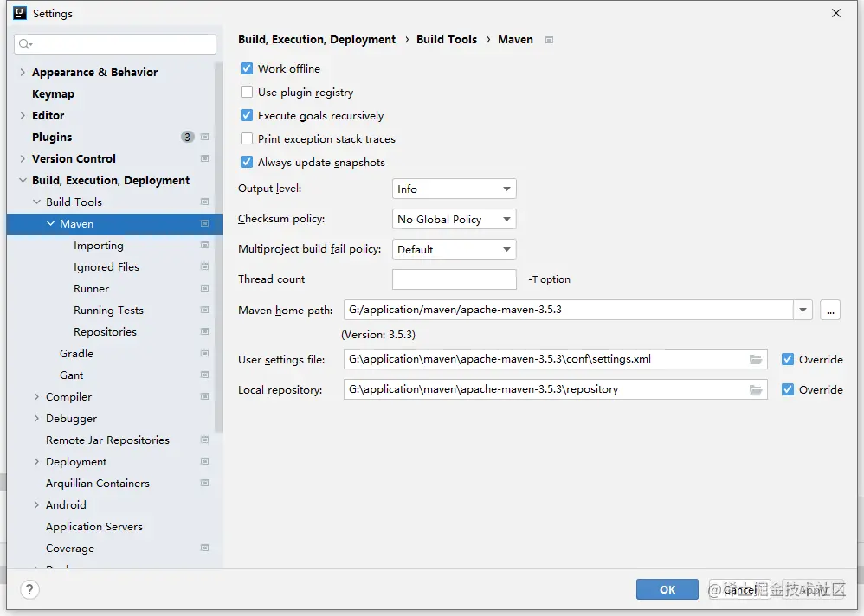The height and width of the screenshot is (616, 864).
Task: Click the OK button
Action: pos(667,589)
